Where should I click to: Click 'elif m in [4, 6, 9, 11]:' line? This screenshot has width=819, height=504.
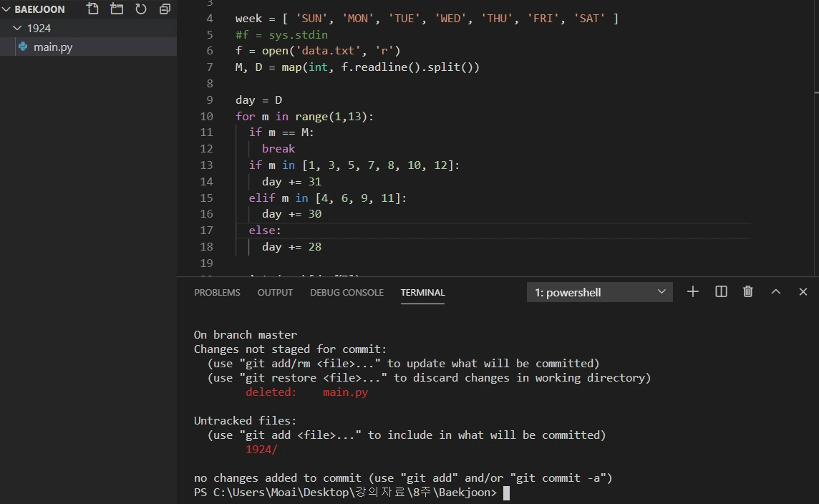[327, 198]
